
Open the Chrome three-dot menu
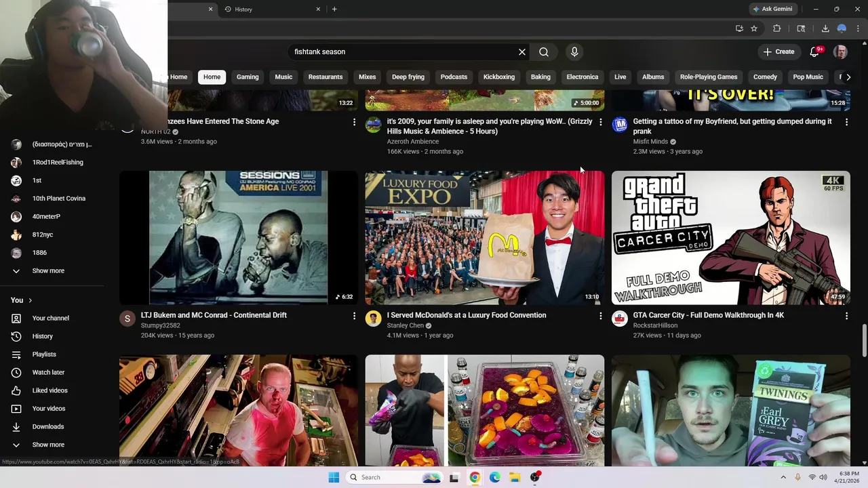coord(858,28)
